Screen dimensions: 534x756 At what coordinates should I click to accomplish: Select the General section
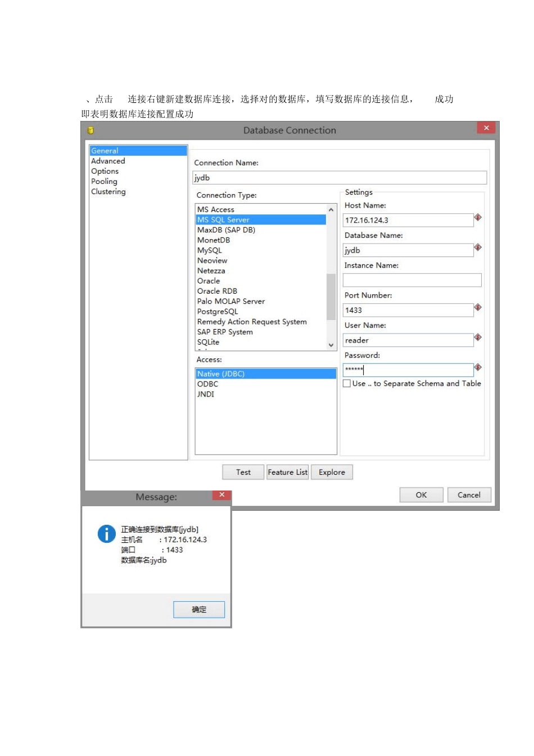[x=138, y=151]
